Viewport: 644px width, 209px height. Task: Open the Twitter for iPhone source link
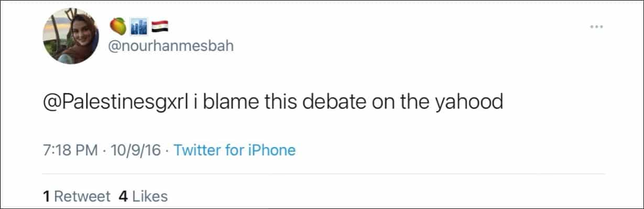pyautogui.click(x=234, y=151)
